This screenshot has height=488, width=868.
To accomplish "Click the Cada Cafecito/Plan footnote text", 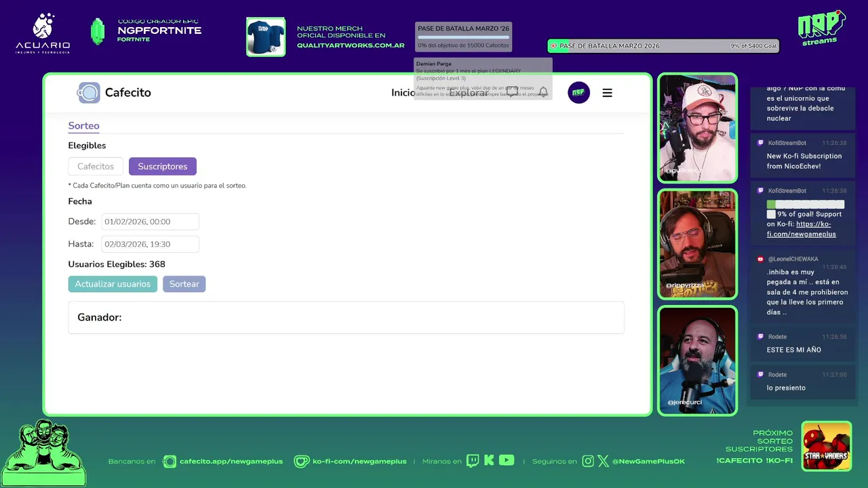I will [157, 186].
